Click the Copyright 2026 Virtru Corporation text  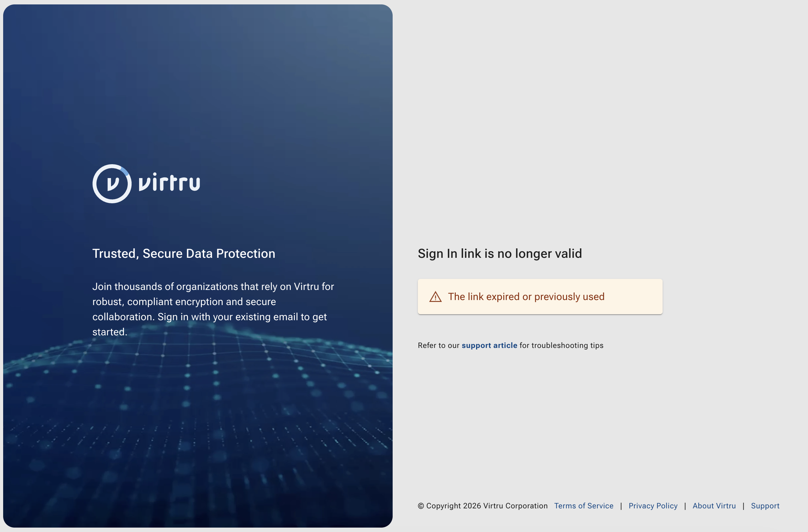(x=483, y=506)
